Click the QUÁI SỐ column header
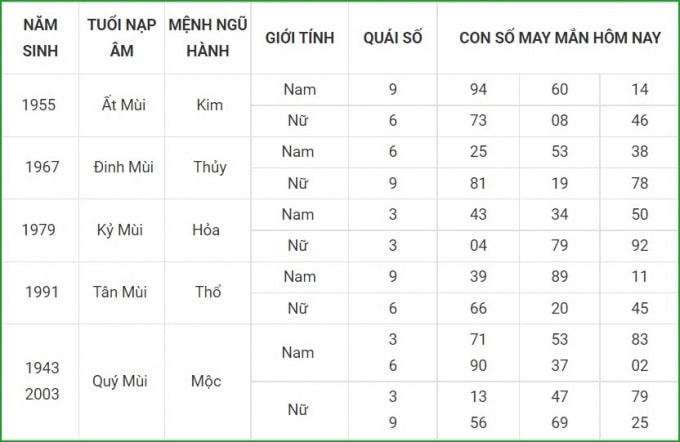The width and height of the screenshot is (680, 442). click(392, 38)
